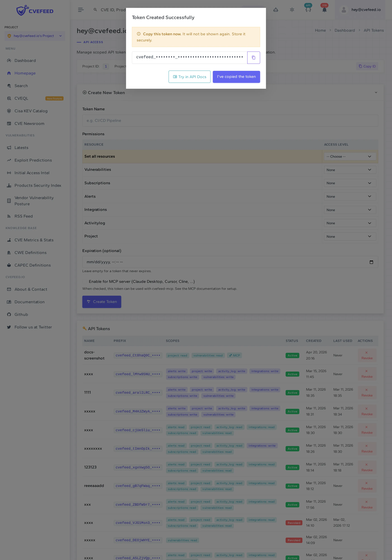Click the CVE Metrics & Stats icon

tap(9, 240)
